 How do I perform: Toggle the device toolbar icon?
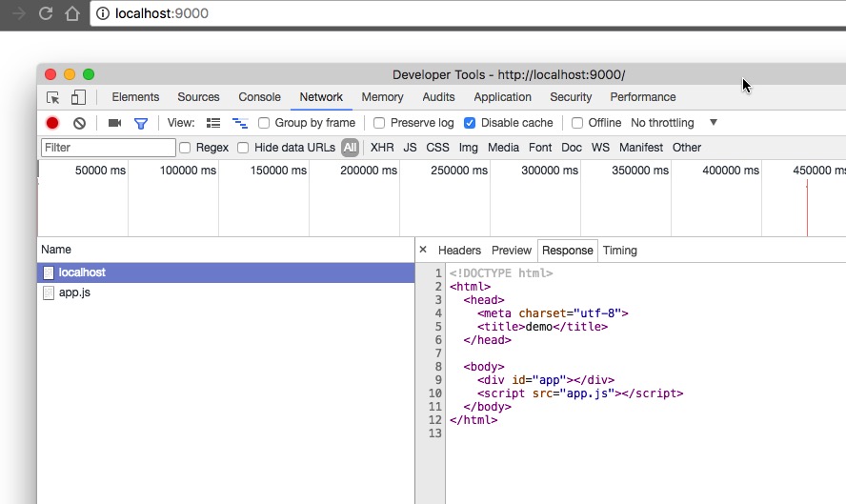click(78, 97)
